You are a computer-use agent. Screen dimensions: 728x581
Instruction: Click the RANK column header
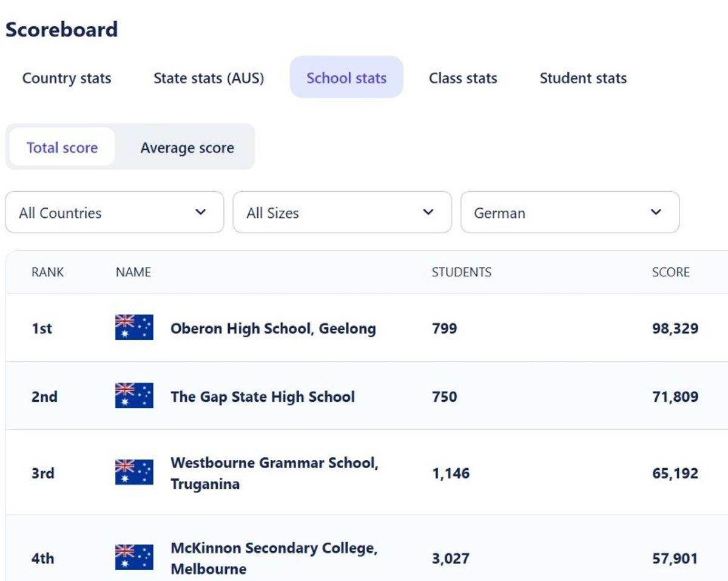click(47, 272)
